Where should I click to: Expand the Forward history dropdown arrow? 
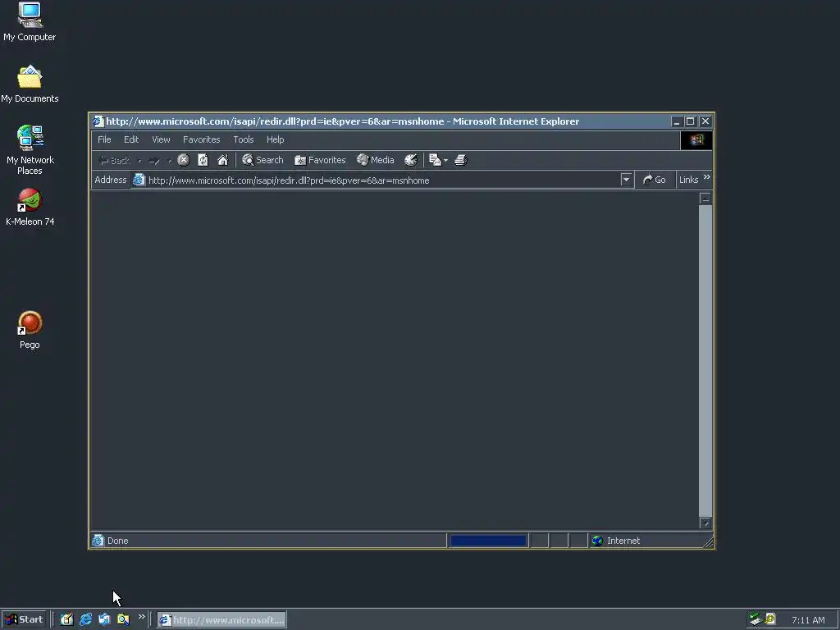[170, 160]
